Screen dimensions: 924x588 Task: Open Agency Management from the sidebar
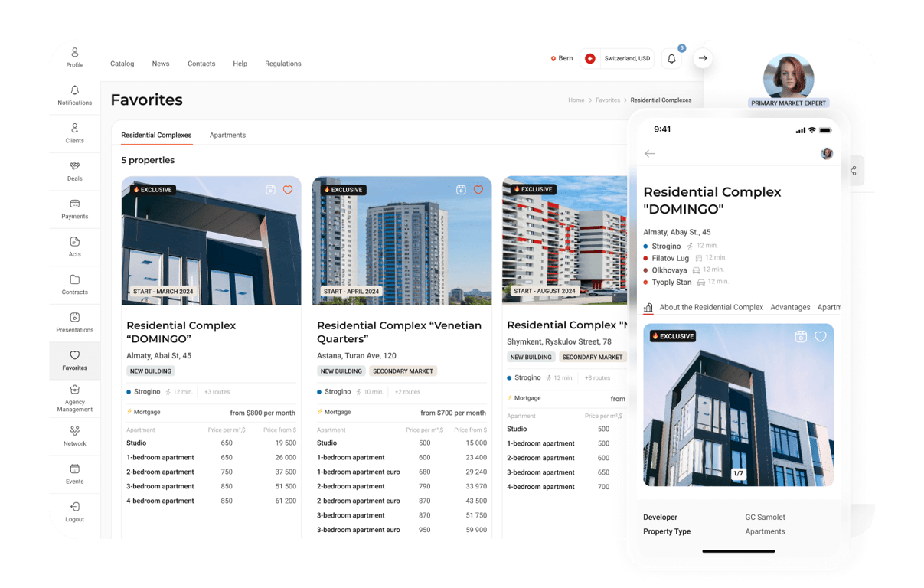tap(74, 397)
